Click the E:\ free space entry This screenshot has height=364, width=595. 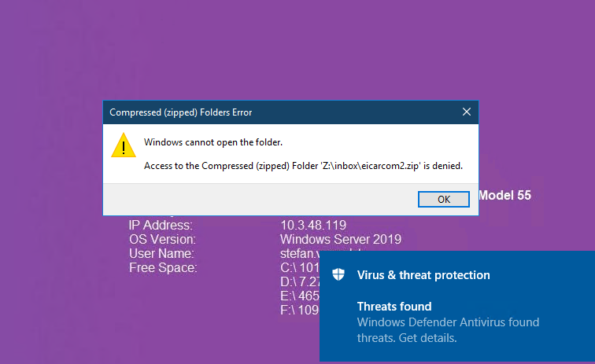[x=300, y=296]
